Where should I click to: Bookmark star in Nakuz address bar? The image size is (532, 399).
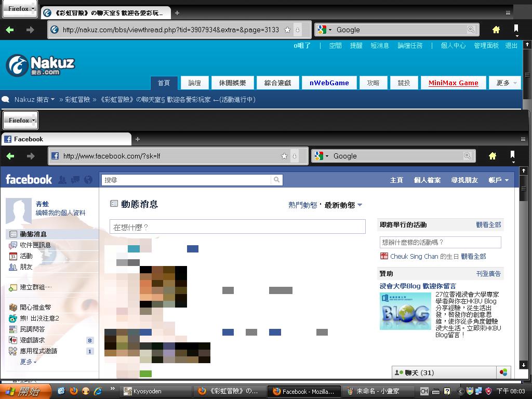coord(287,30)
